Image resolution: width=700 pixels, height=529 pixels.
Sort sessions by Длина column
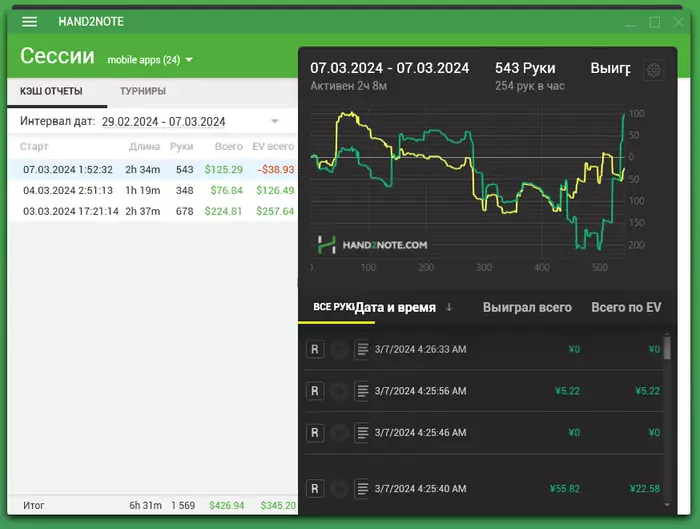144,146
